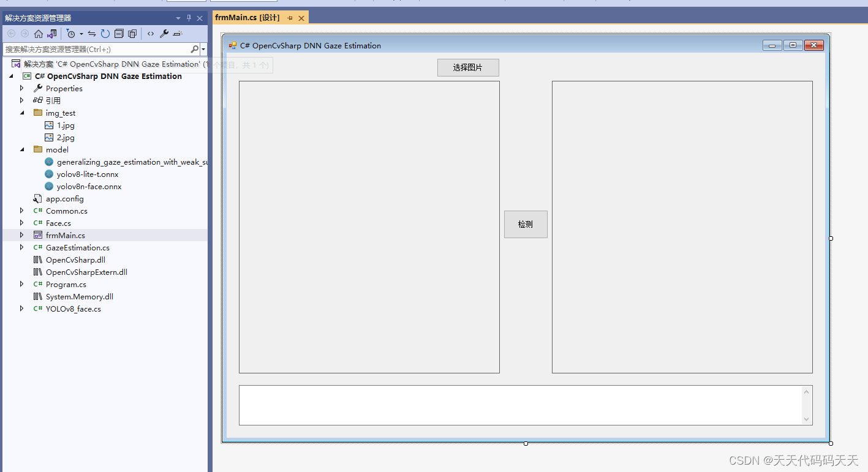Viewport: 868px width, 472px height.
Task: Select the 1.jpg image file
Action: point(66,125)
